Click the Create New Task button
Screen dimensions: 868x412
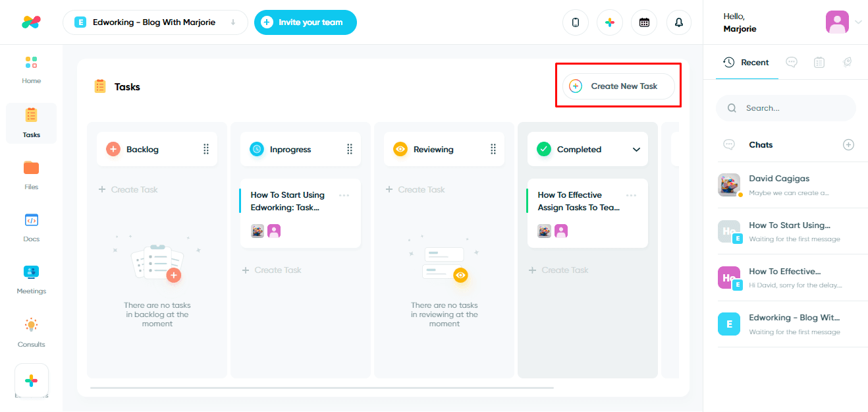click(618, 86)
